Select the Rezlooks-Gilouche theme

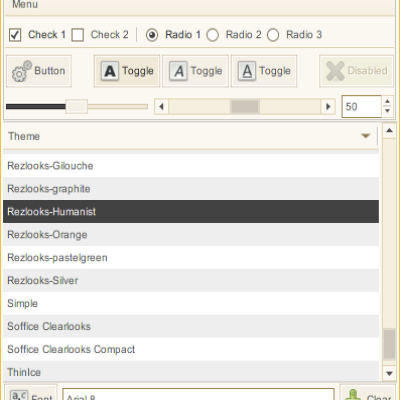point(191,166)
